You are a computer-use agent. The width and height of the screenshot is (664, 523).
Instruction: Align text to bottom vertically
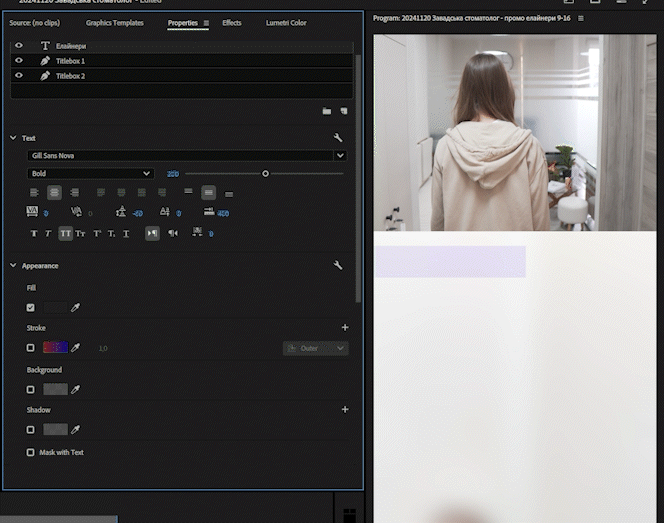point(229,194)
